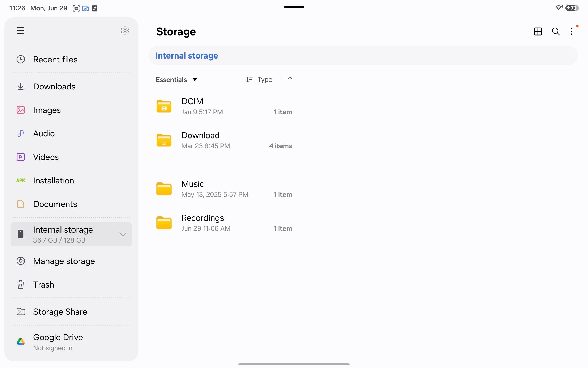Click the '4 items' count text
Viewport: 588px width, 368px height.
280,146
